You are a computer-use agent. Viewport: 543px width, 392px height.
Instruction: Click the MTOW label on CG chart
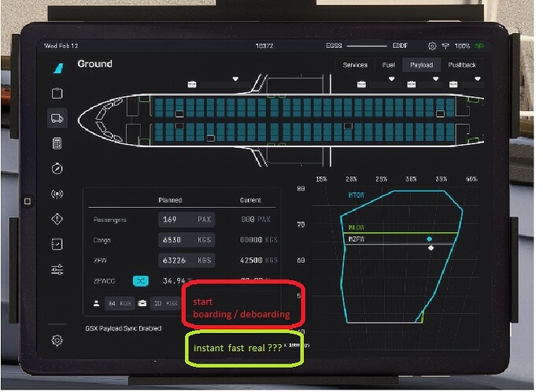click(356, 195)
